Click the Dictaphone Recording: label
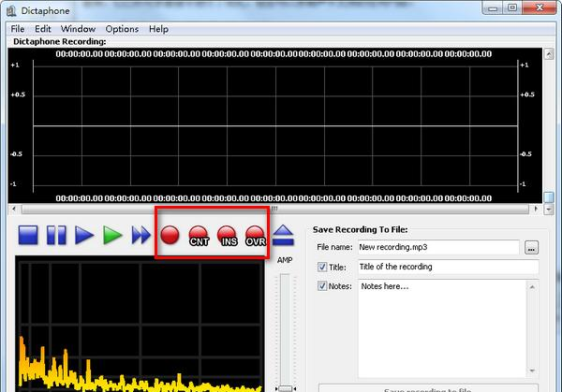 [60, 41]
